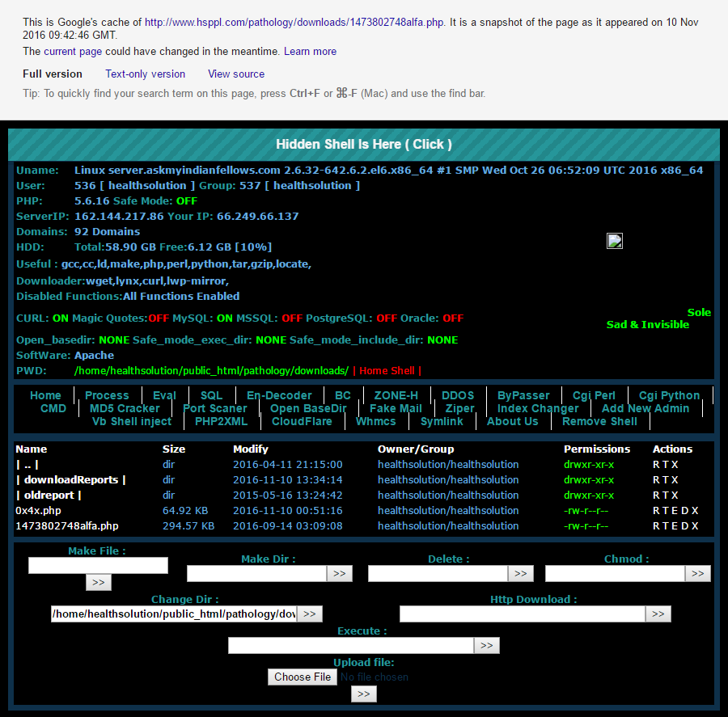Focus the Chmod input field

(616, 574)
